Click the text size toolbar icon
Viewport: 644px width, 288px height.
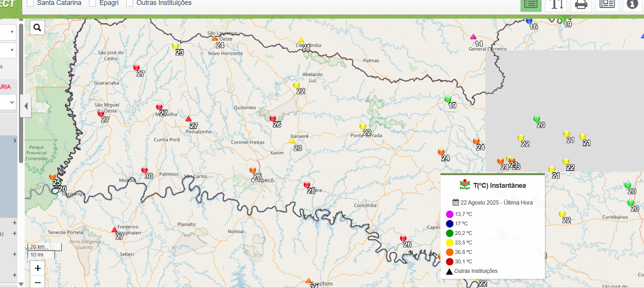(556, 5)
